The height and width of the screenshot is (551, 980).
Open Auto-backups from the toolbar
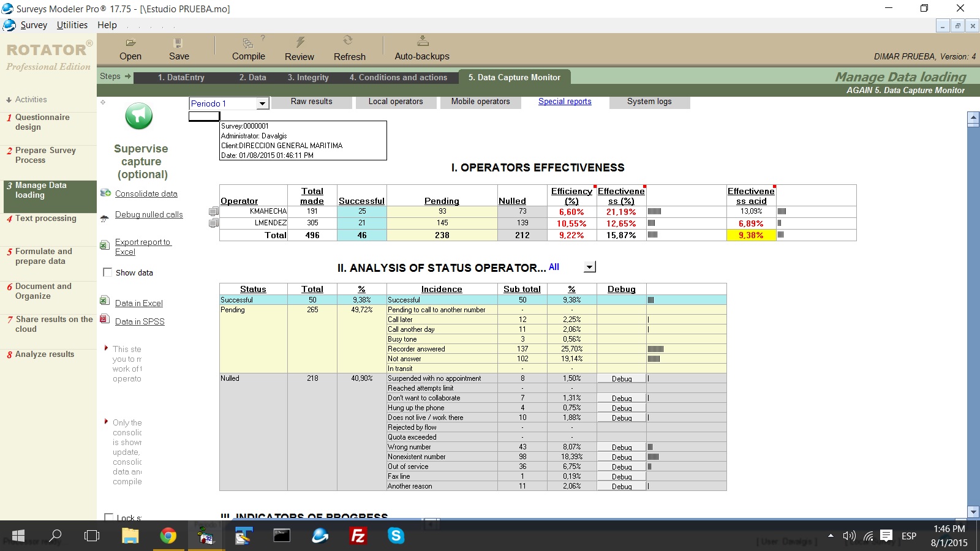coord(422,42)
